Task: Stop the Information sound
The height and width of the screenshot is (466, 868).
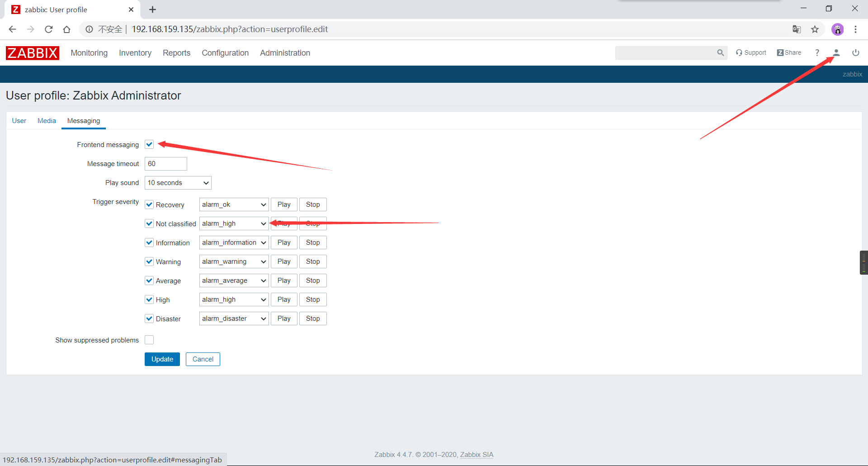Action: (313, 243)
